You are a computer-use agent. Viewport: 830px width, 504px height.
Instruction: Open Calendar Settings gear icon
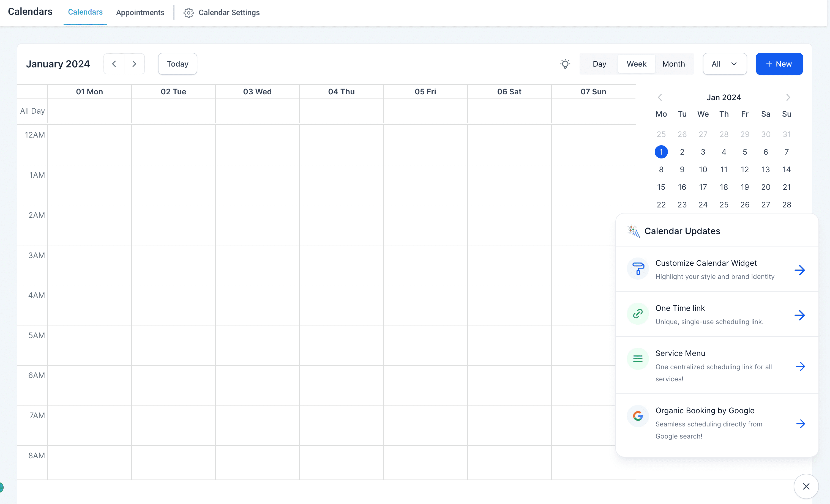[188, 12]
